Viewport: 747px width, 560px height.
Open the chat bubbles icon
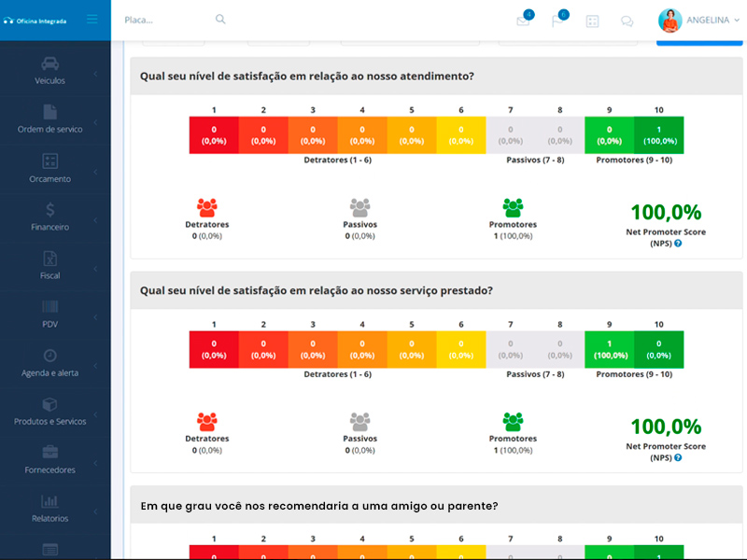coord(627,21)
